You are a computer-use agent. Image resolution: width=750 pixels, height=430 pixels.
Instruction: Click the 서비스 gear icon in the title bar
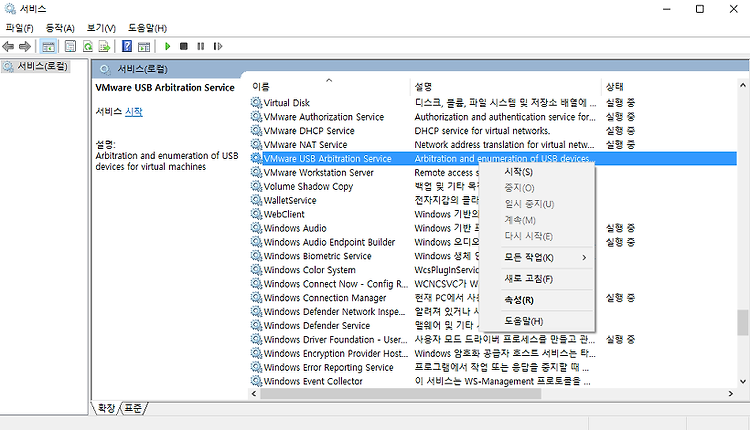coord(10,9)
